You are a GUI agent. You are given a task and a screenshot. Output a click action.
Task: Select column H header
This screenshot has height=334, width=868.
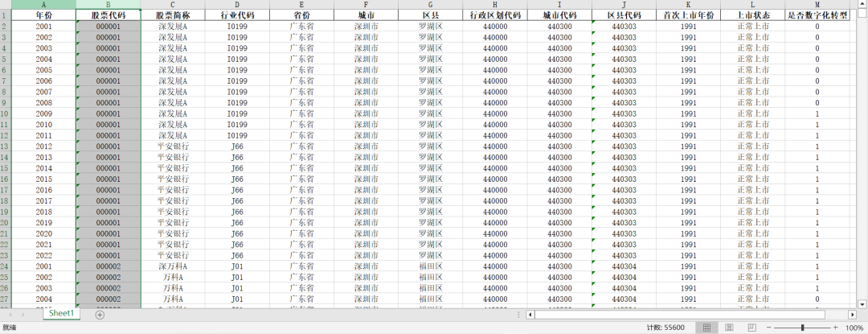point(495,5)
